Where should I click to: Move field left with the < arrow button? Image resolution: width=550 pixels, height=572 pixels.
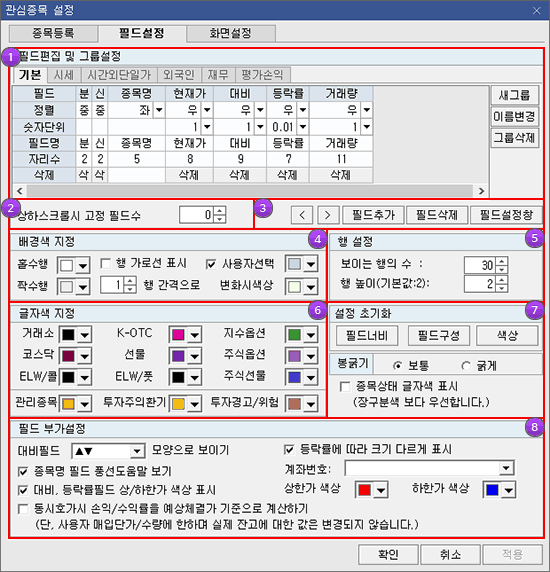click(302, 215)
